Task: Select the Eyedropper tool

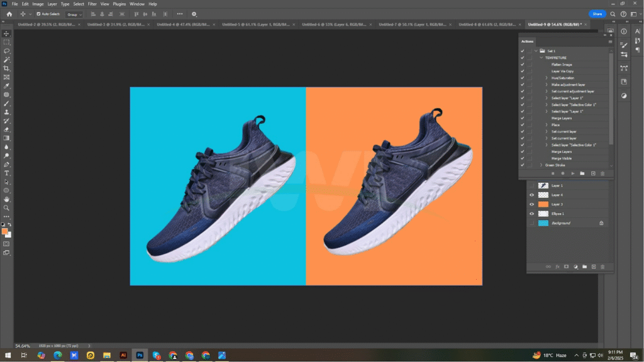Action: 6,85
